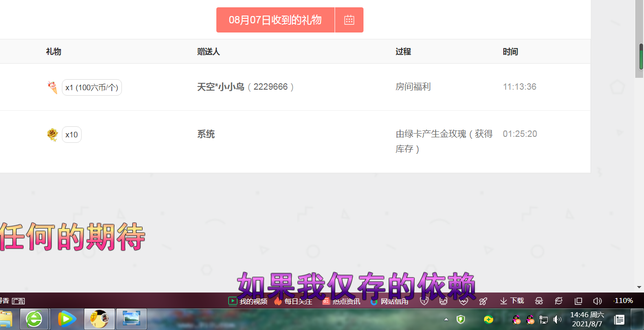Viewport: 644px width, 330px height.
Task: Toggle browser page sound speaker icon
Action: [x=597, y=301]
